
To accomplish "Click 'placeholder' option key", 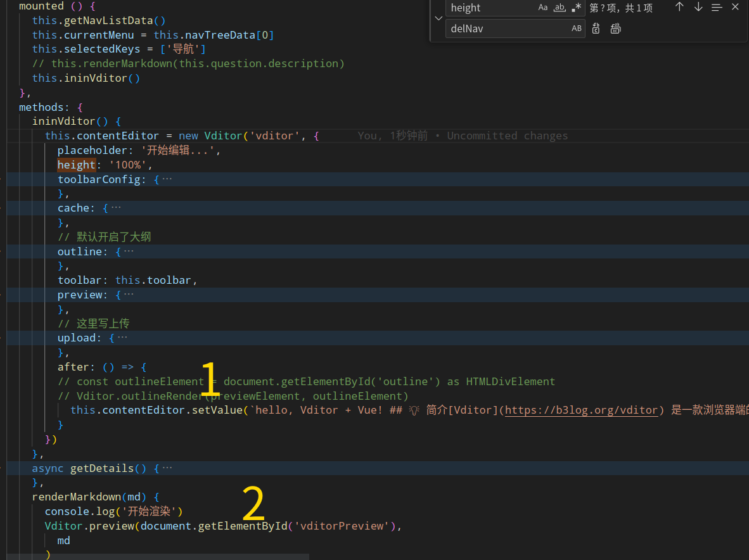I will 92,150.
